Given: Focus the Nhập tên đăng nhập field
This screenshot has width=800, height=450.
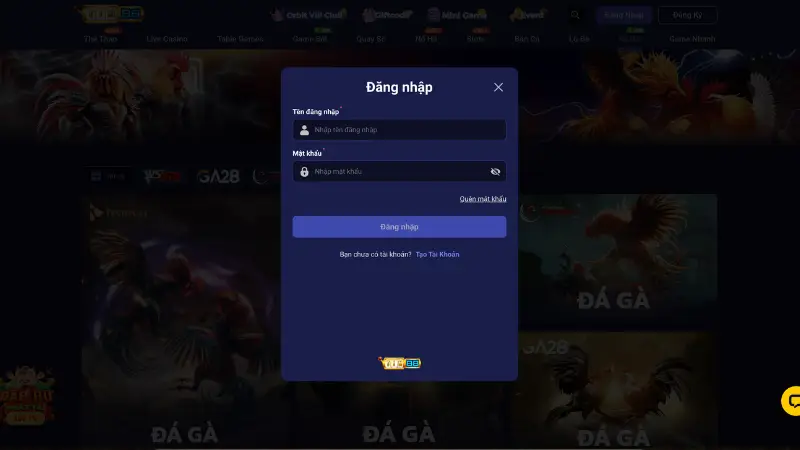Looking at the screenshot, I should pyautogui.click(x=399, y=130).
